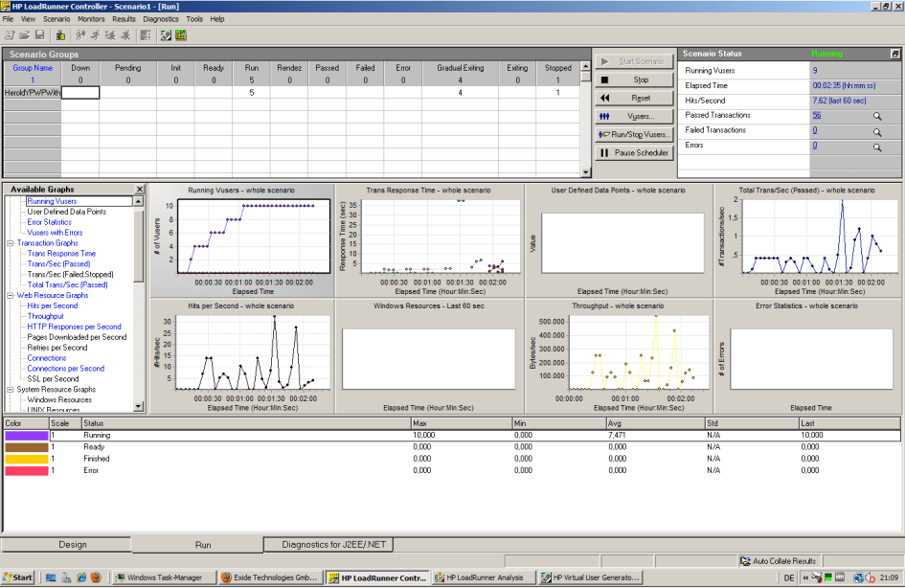Click the magnifier beside the Errors count
Screen dimensions: 905x588
pos(877,147)
